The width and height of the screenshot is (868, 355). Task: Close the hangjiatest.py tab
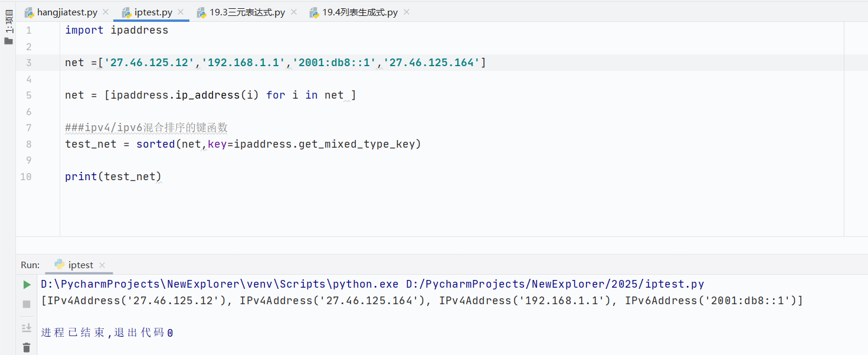(105, 12)
